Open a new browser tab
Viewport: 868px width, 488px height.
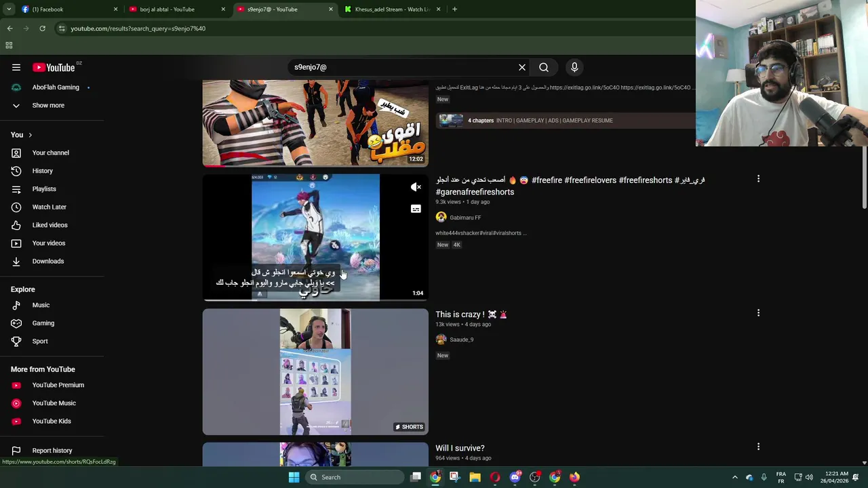click(454, 9)
